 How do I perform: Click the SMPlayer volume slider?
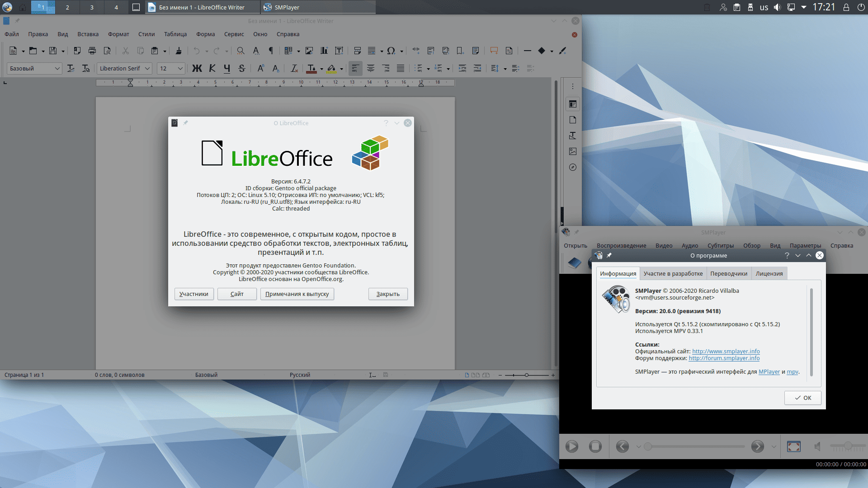[847, 446]
